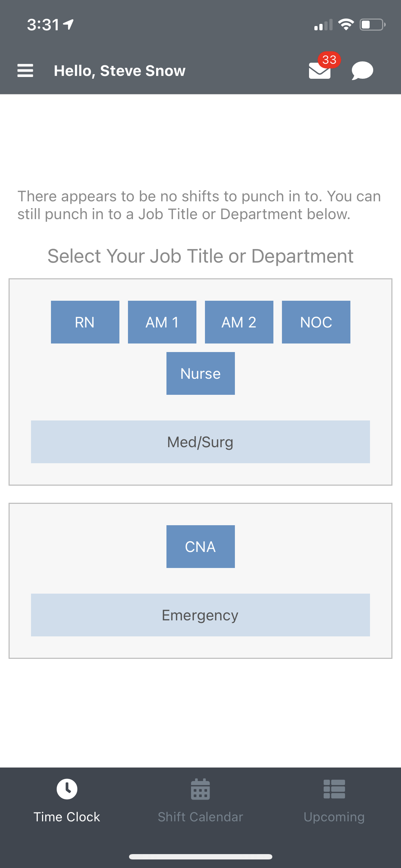Viewport: 401px width, 868px height.
Task: Tap the Time Clock clock icon
Action: click(x=67, y=789)
